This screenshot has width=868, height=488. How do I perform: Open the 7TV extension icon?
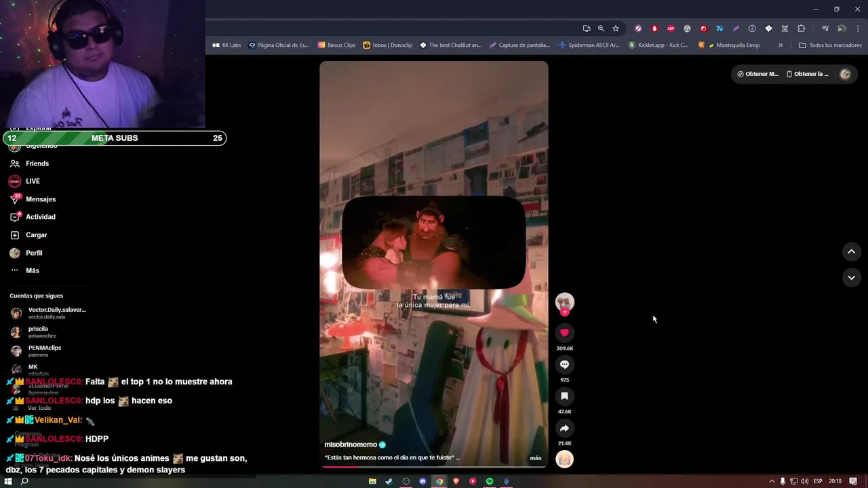(719, 28)
